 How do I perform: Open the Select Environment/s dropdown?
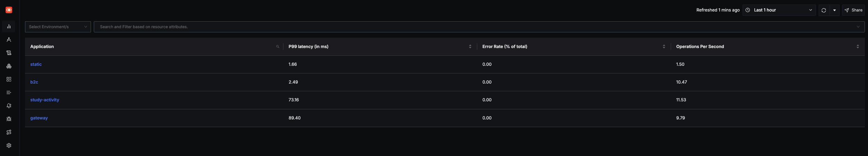click(x=58, y=27)
